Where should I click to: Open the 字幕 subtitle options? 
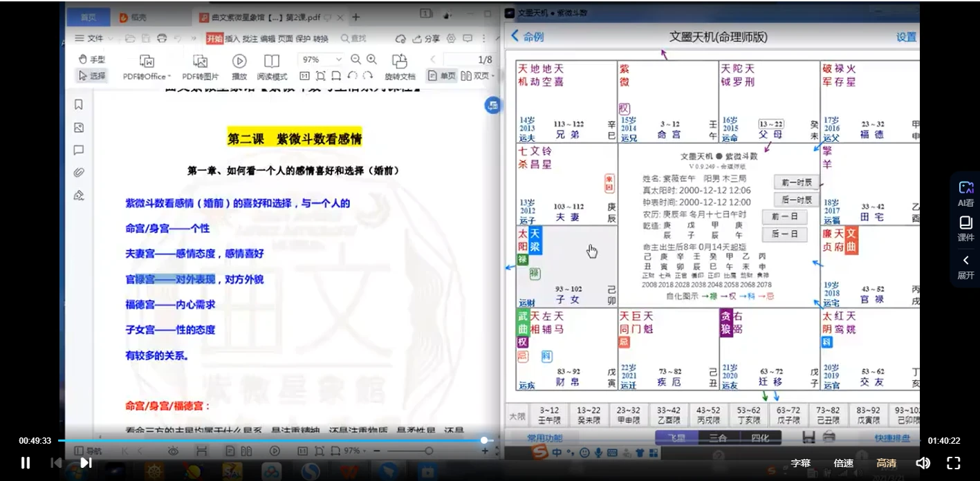coord(801,463)
